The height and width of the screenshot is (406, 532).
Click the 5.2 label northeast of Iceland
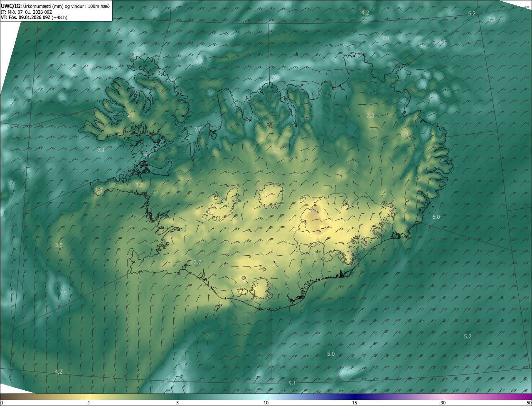click(x=472, y=14)
